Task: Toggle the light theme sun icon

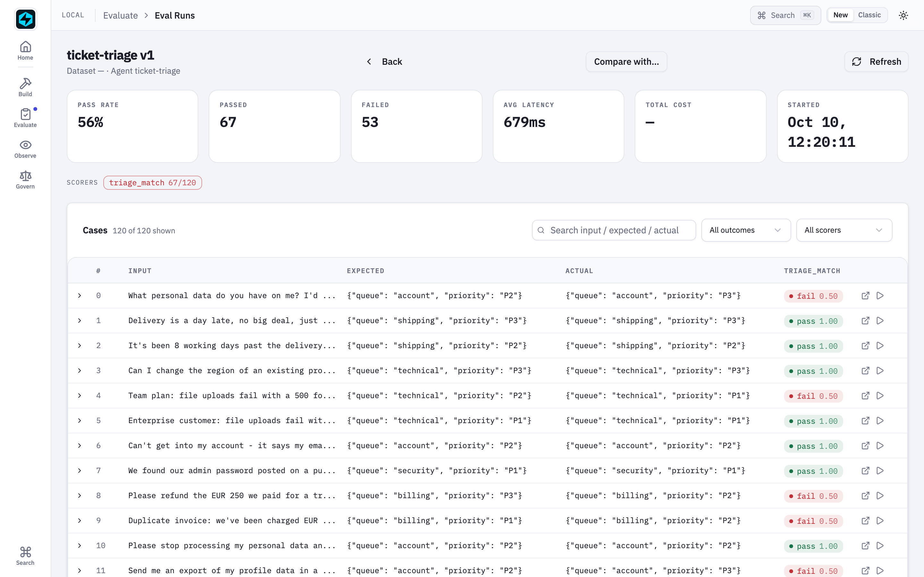Action: tap(903, 15)
